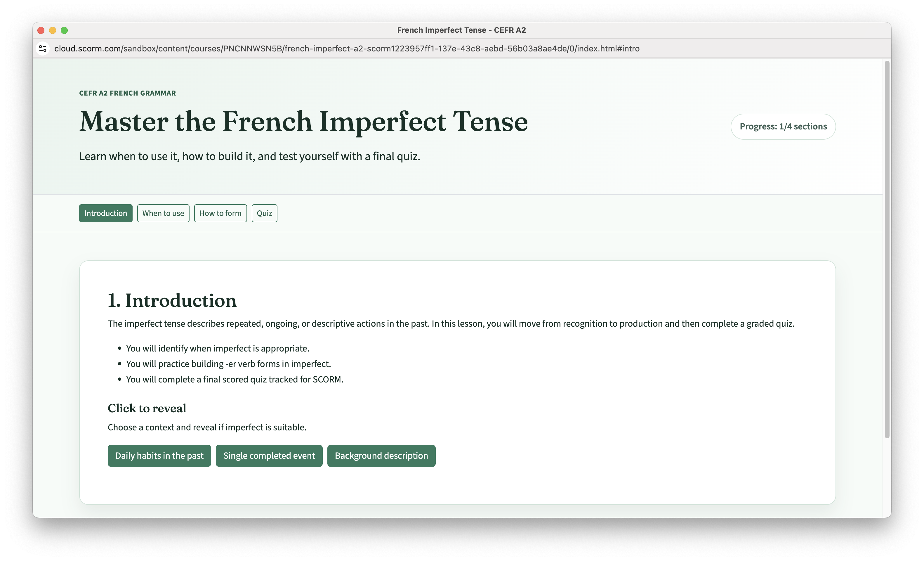The image size is (924, 561).
Task: Click the 'Master the French Imperfect Tense' heading
Action: click(303, 121)
